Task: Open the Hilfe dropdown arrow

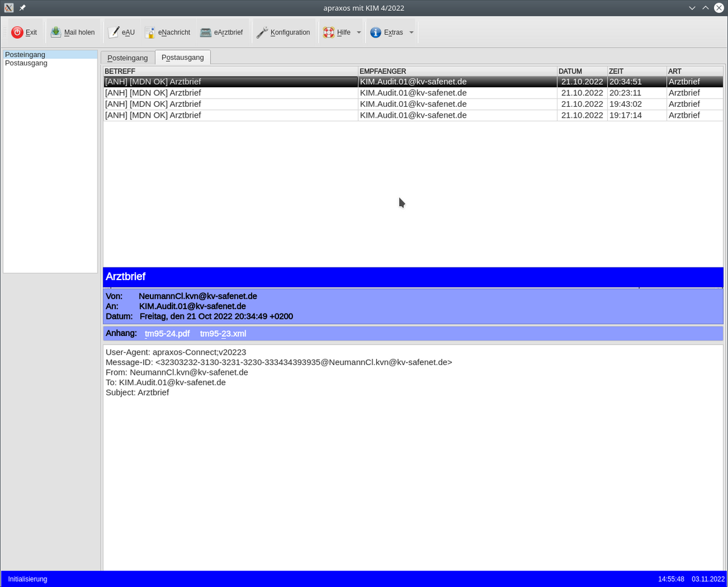Action: click(359, 32)
